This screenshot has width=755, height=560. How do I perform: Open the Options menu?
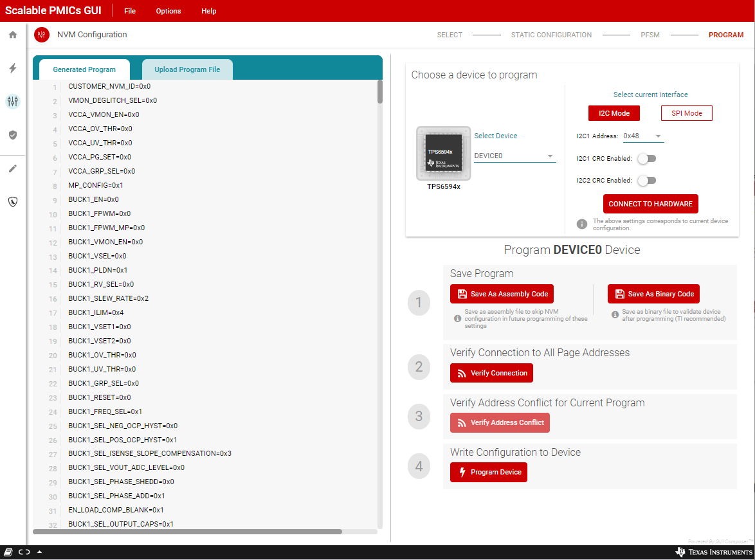point(168,11)
